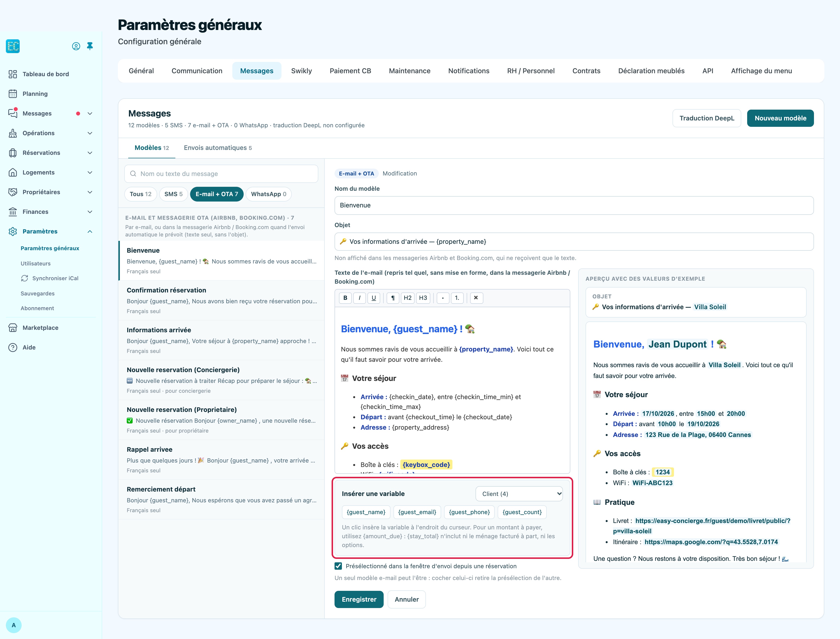
Task: Click the Synchroniser iCal sync icon
Action: pos(25,278)
